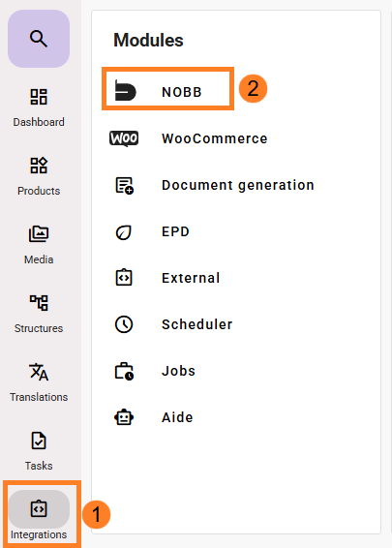Open the External module entry
The image size is (392, 548).
(191, 278)
